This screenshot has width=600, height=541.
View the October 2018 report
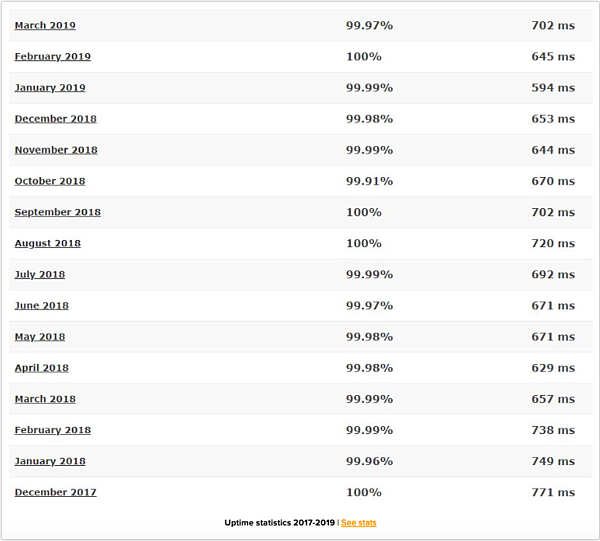tap(50, 181)
